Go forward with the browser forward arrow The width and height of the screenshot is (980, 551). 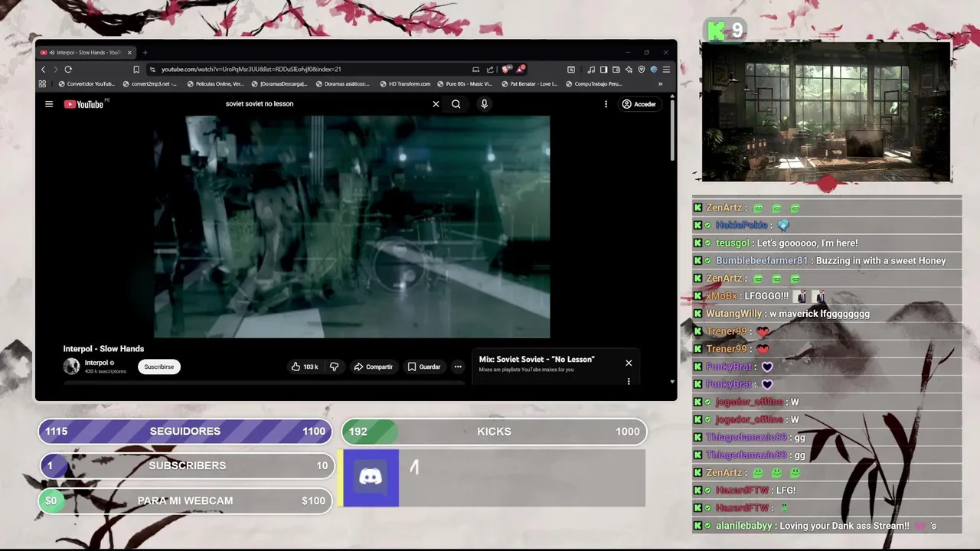tap(55, 69)
